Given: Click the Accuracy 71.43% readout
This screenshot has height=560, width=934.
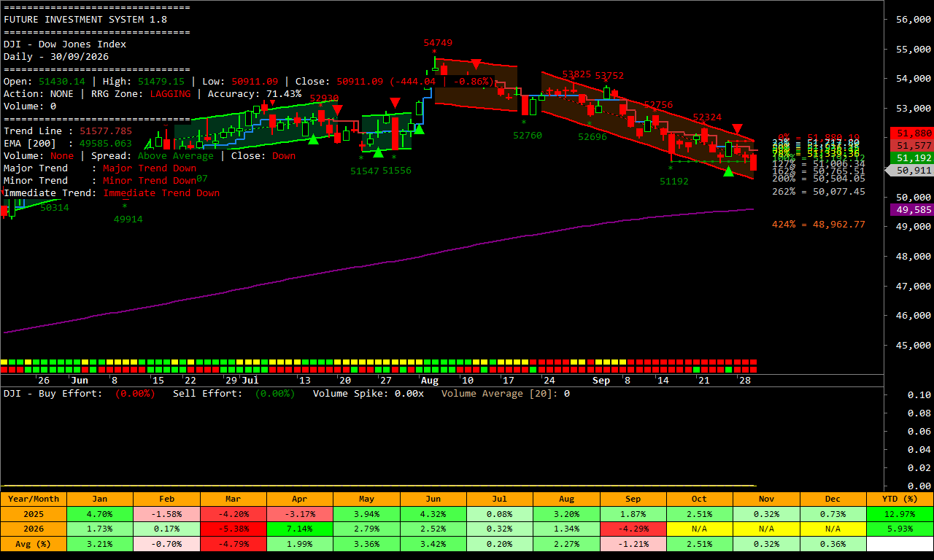Looking at the screenshot, I should coord(255,93).
